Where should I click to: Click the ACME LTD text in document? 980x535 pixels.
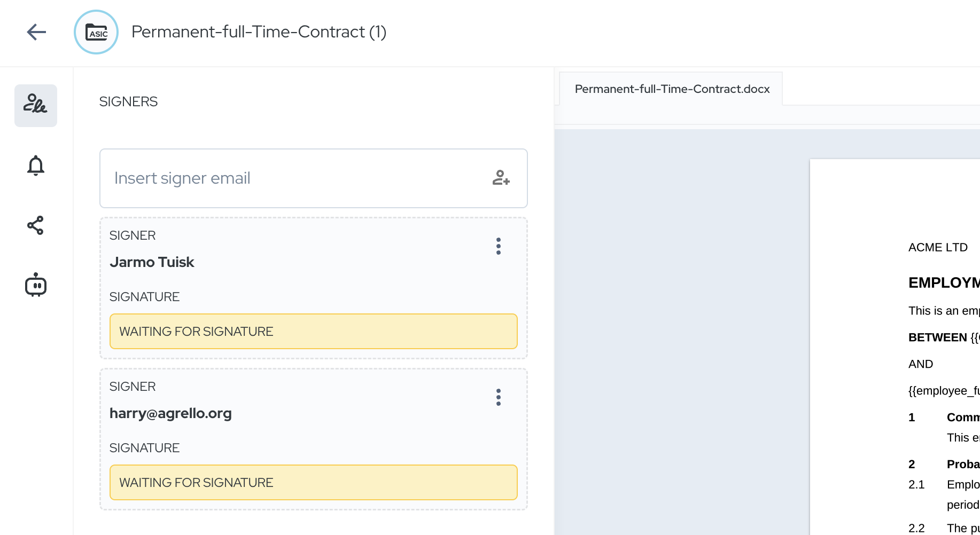tap(938, 248)
